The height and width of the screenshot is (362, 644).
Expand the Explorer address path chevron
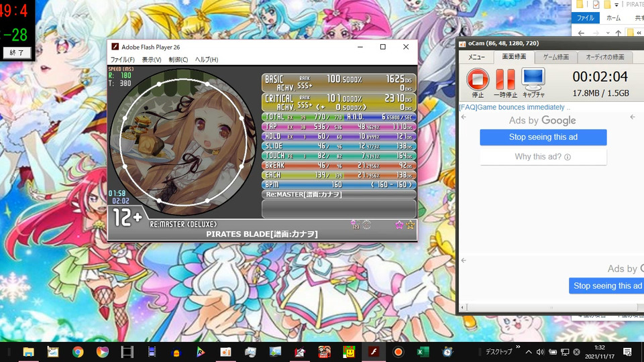[x=639, y=33]
